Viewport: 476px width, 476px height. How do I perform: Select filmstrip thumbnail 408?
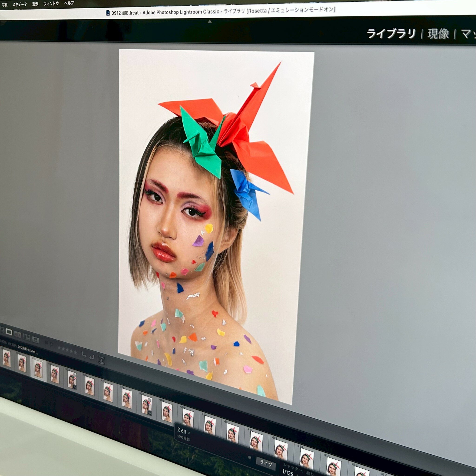click(167, 412)
